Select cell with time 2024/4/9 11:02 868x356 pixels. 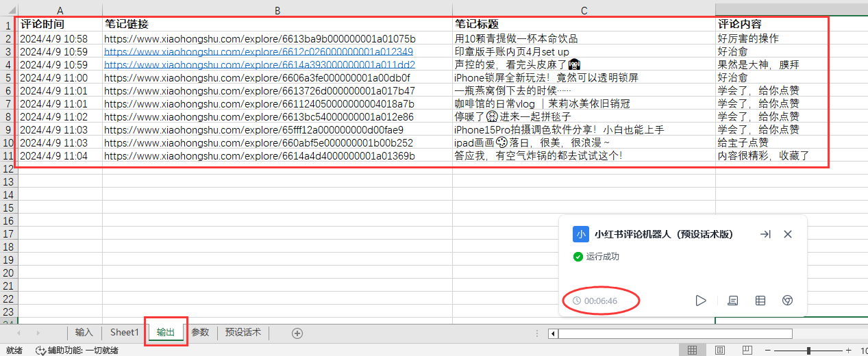pos(60,116)
